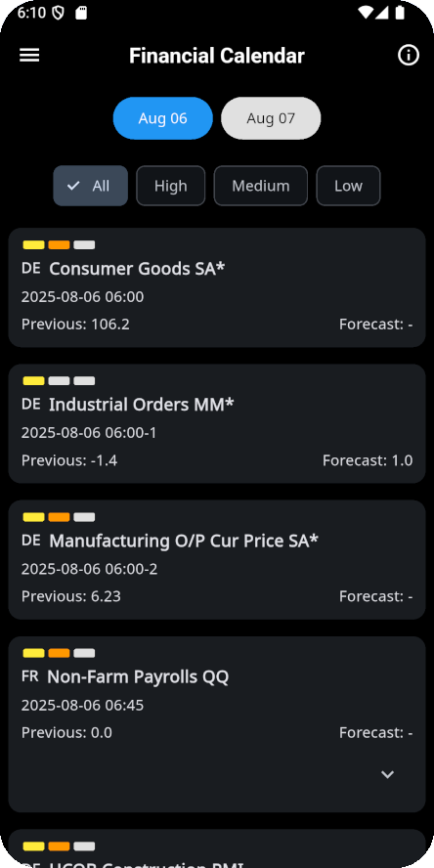This screenshot has width=434, height=868.
Task: Open the Manufacturing O/P Cur Price SA* event
Action: 217,560
